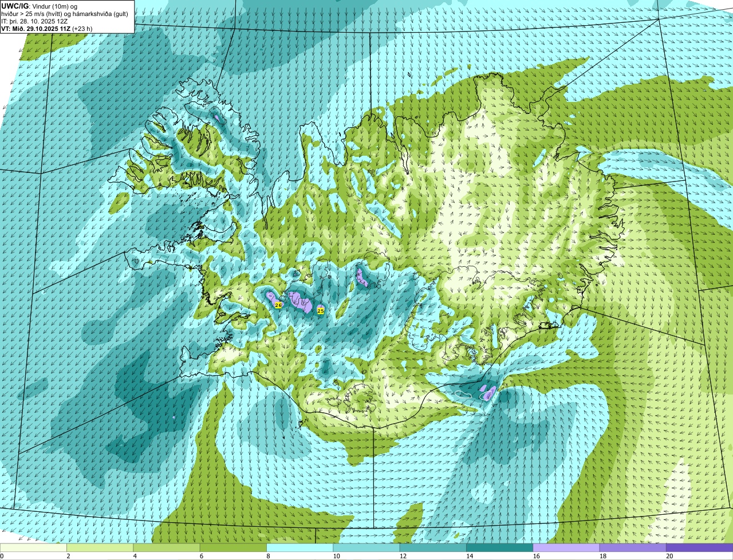Click the scale label '12'
Image resolution: width=733 pixels, height=560 pixels.
(x=403, y=556)
